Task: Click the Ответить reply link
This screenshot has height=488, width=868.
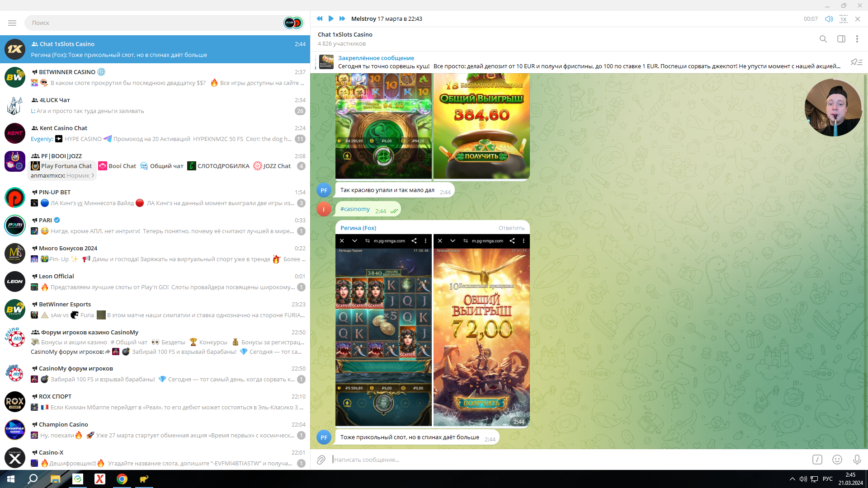Action: click(x=511, y=228)
